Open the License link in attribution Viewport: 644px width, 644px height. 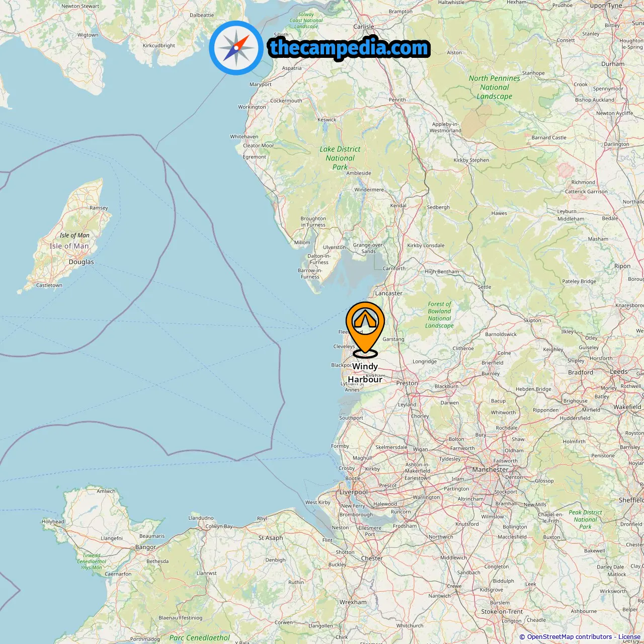[x=629, y=637]
